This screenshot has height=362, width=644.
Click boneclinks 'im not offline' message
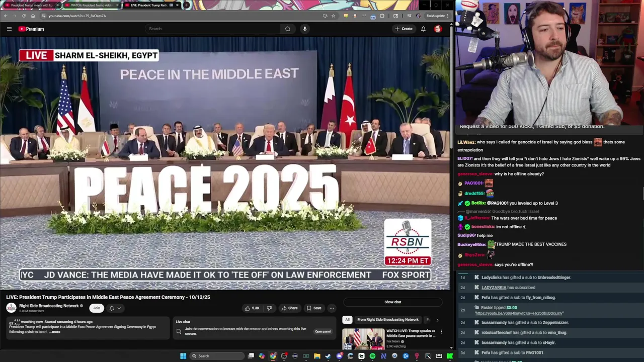pos(492,227)
